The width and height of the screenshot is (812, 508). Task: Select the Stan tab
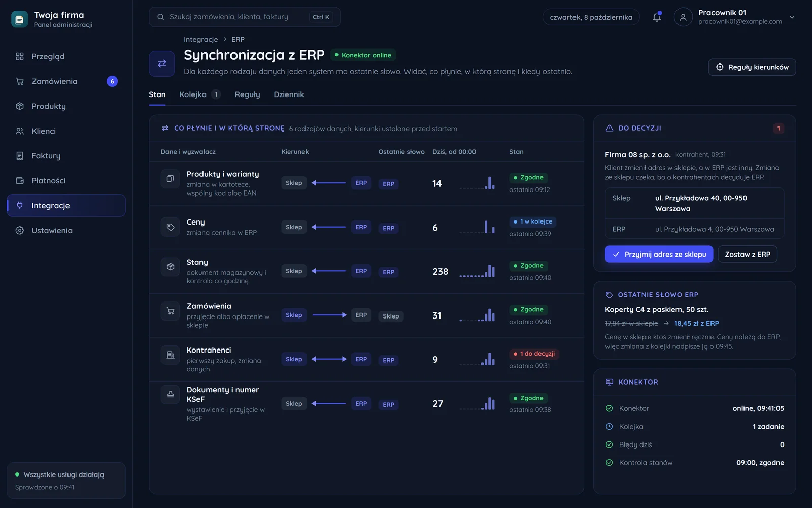click(157, 94)
